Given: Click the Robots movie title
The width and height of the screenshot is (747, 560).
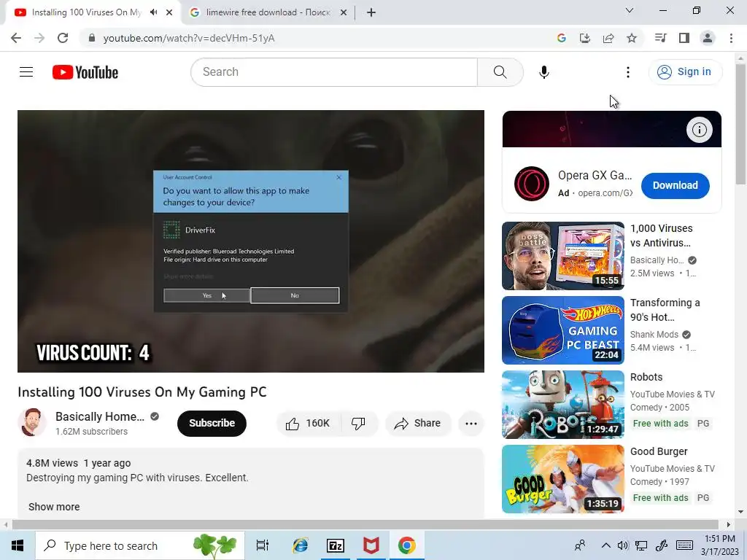Looking at the screenshot, I should pyautogui.click(x=646, y=377).
